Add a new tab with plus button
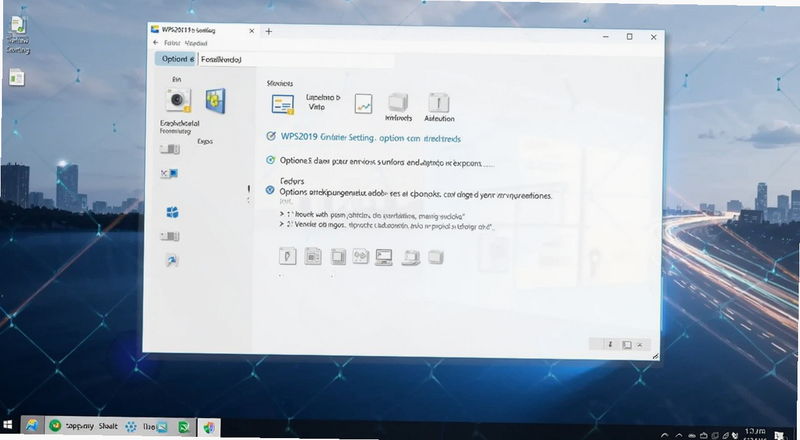The image size is (800, 440). coord(268,31)
